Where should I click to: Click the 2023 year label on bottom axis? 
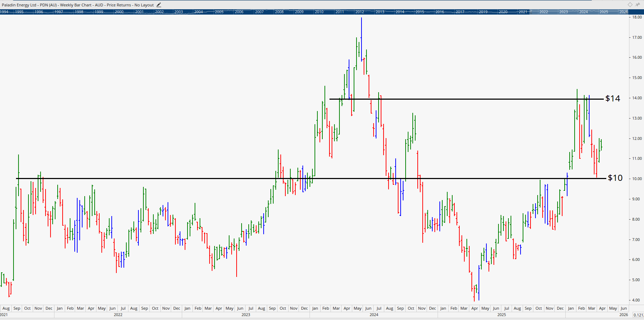tap(246, 315)
